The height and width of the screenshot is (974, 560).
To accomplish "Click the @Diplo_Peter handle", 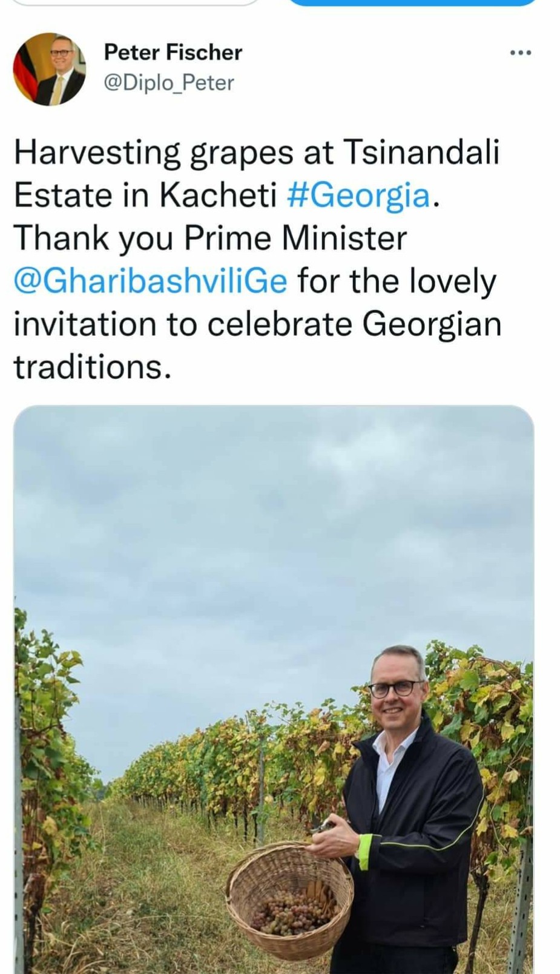I will pos(169,82).
